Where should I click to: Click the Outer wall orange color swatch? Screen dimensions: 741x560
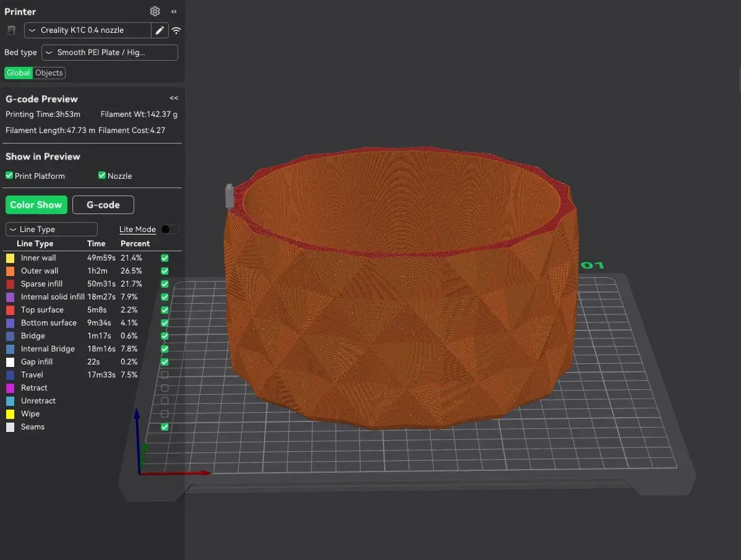tap(10, 271)
